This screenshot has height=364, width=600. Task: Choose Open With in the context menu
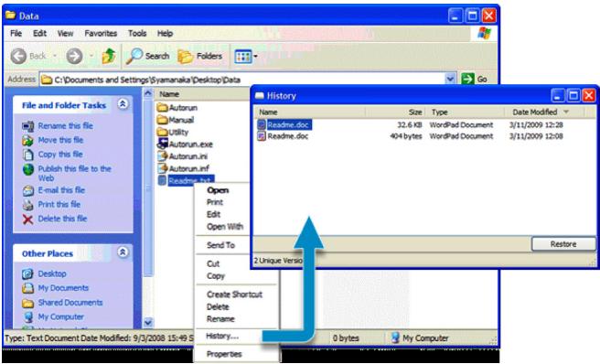click(x=225, y=227)
